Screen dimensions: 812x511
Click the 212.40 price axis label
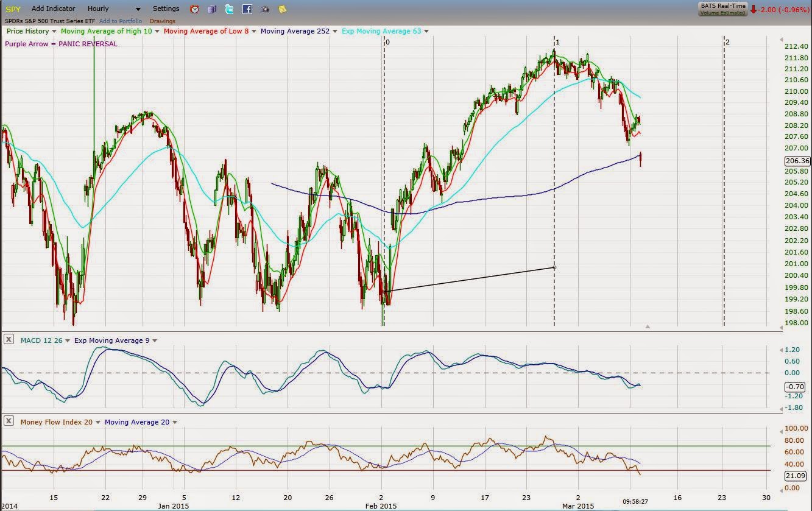[797, 46]
